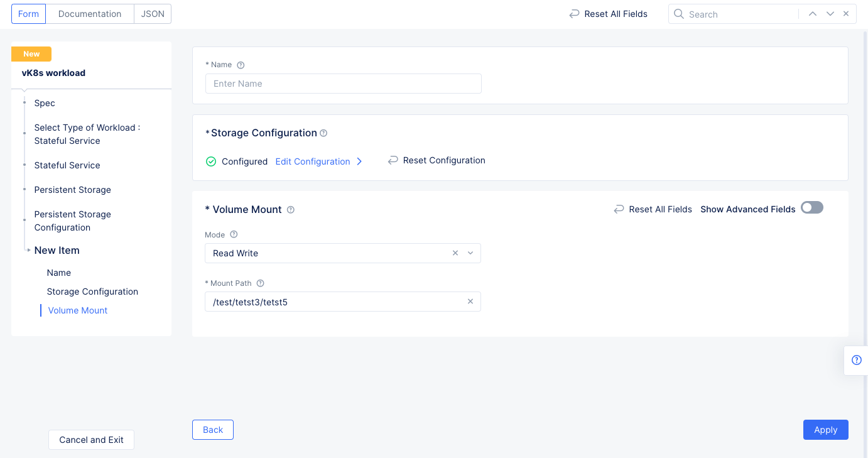Clear the Mount Path value with X icon
This screenshot has width=868, height=458.
click(x=470, y=302)
